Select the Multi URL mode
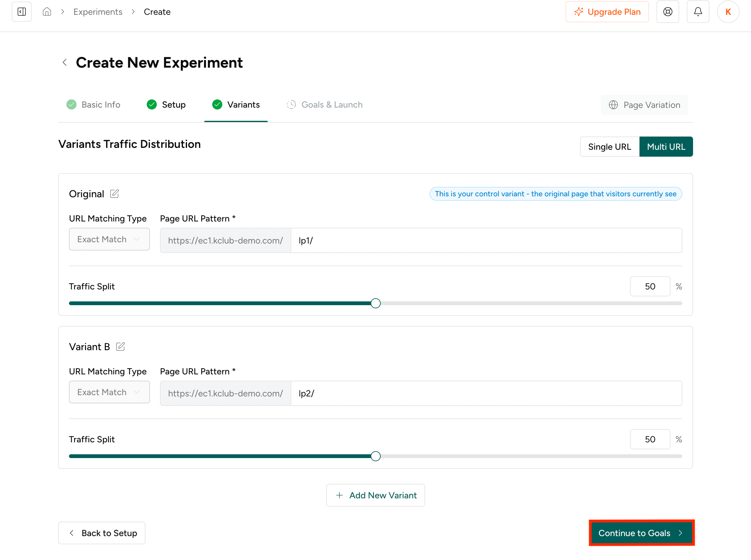The width and height of the screenshot is (751, 560). tap(666, 146)
